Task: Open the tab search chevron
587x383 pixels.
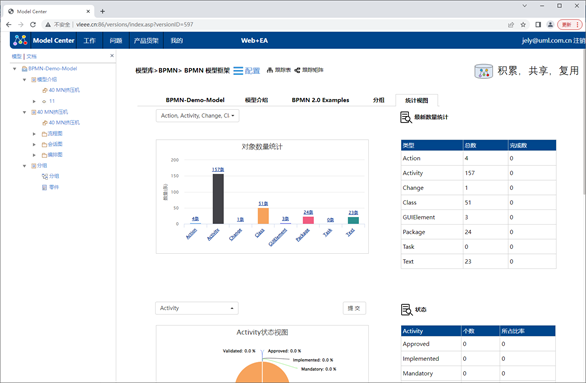Action: point(524,6)
